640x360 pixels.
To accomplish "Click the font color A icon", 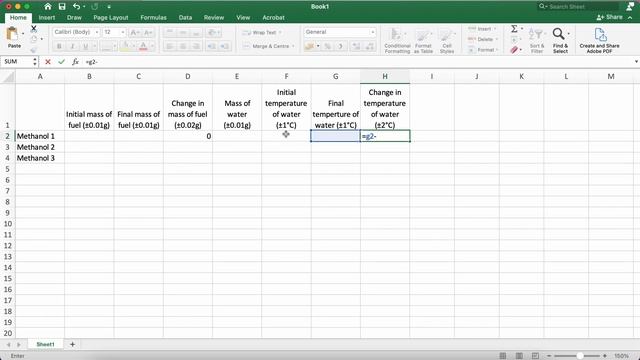I will 143,46.
